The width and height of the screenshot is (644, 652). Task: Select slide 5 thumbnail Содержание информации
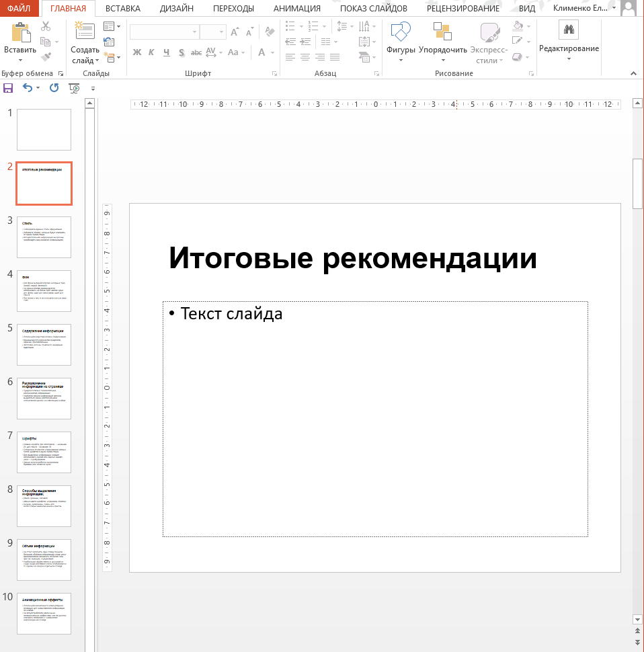44,345
